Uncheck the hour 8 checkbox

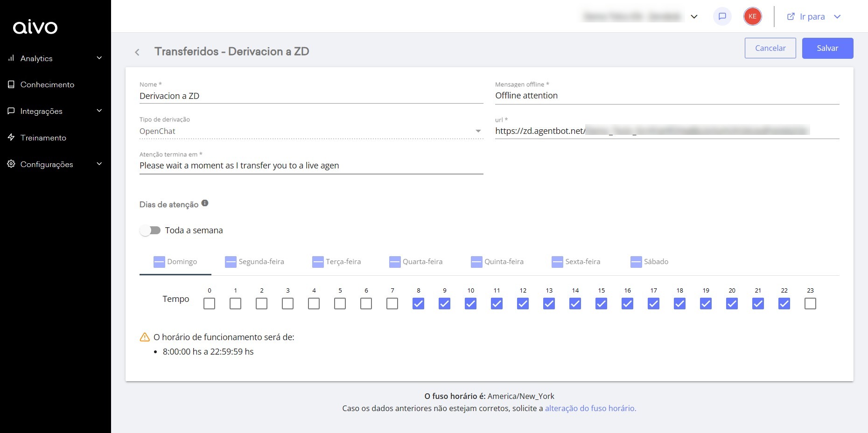click(419, 304)
